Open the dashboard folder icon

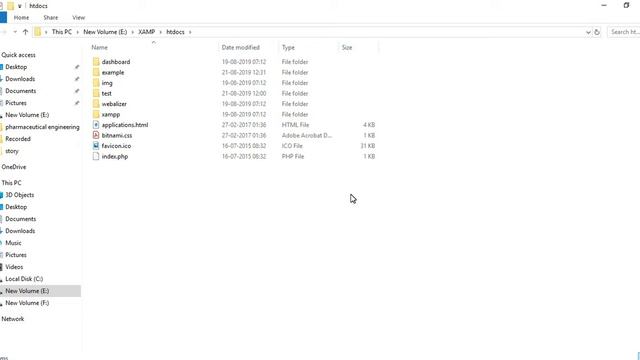(x=96, y=62)
